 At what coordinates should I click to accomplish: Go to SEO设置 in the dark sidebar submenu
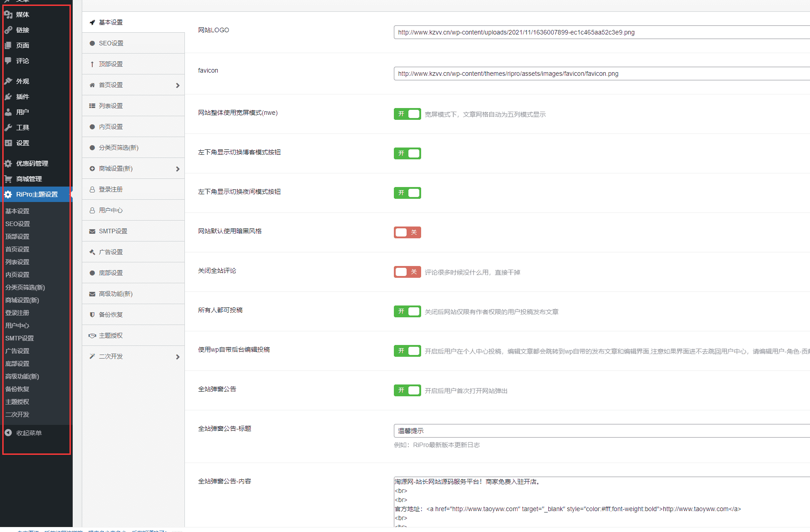[x=18, y=224]
